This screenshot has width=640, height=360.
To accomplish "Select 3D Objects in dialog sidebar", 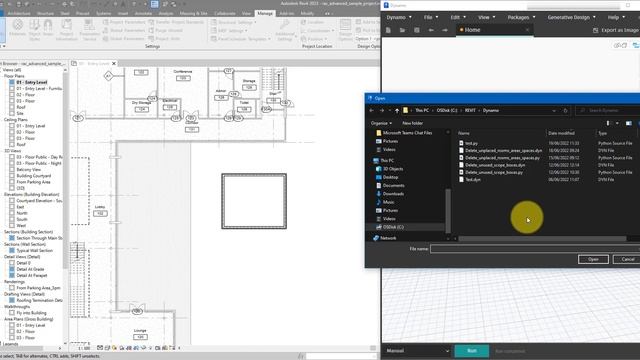I will [389, 169].
